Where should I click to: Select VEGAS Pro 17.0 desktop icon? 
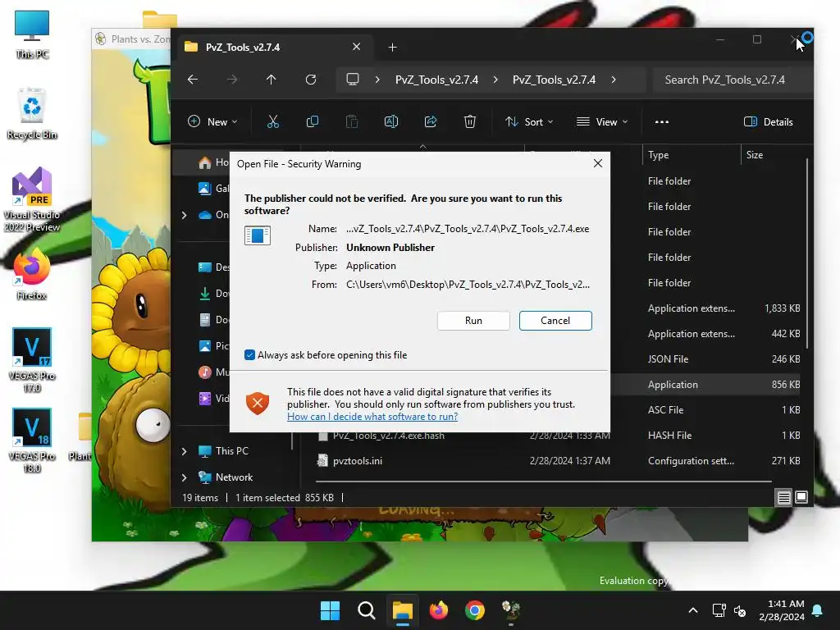click(32, 360)
